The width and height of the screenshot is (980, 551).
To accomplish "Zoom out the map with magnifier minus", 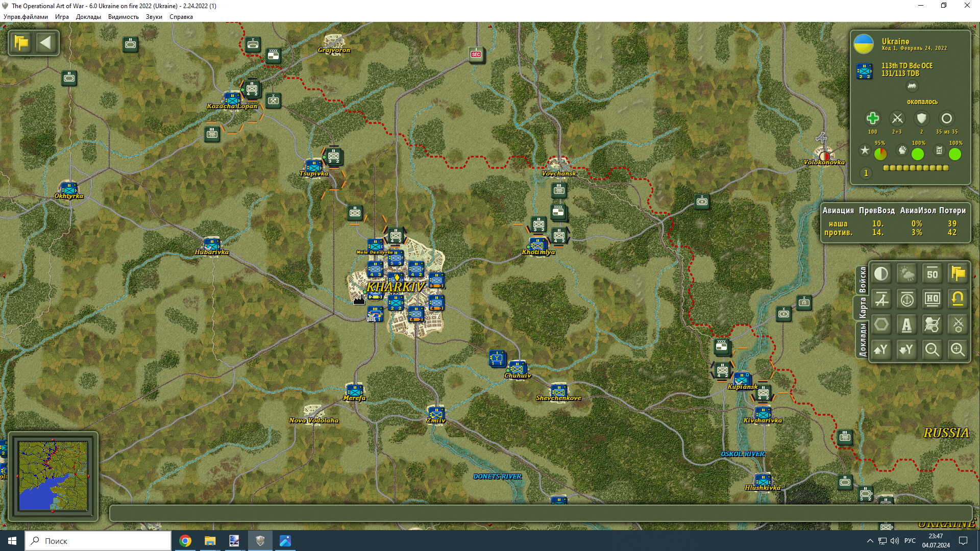I will point(933,350).
